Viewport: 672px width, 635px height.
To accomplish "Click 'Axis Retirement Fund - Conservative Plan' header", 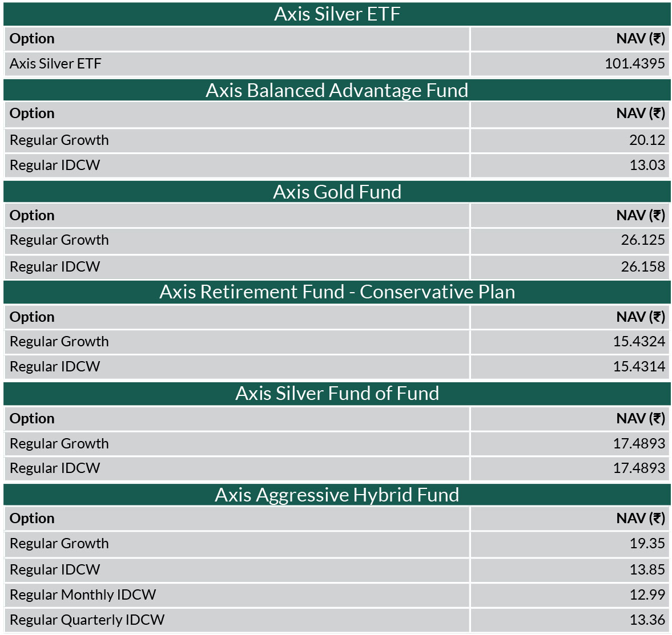I will (337, 292).
